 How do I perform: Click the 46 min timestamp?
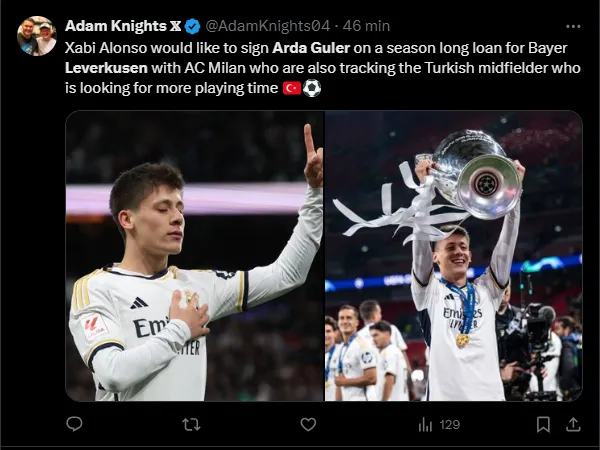point(368,25)
